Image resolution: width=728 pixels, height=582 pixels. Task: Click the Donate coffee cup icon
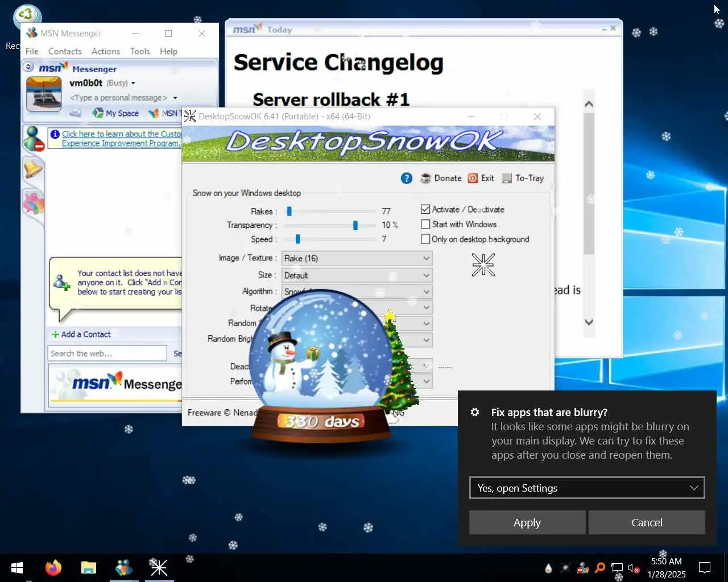click(x=425, y=178)
